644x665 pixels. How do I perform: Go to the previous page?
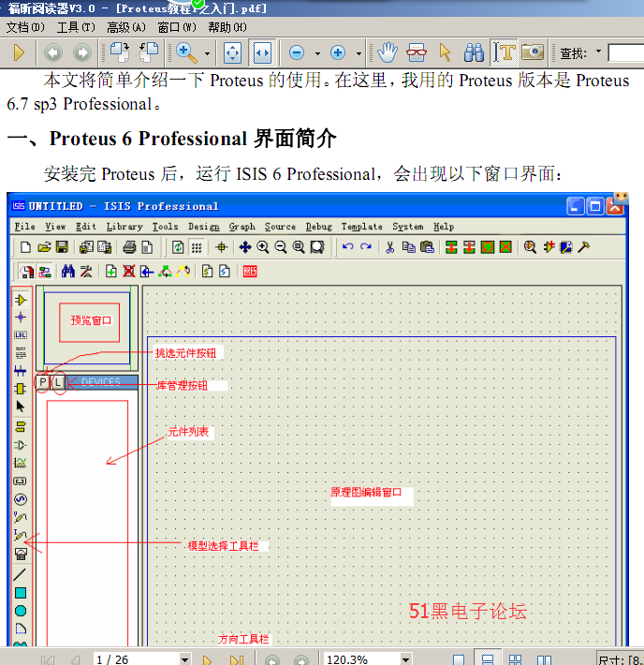(x=75, y=660)
